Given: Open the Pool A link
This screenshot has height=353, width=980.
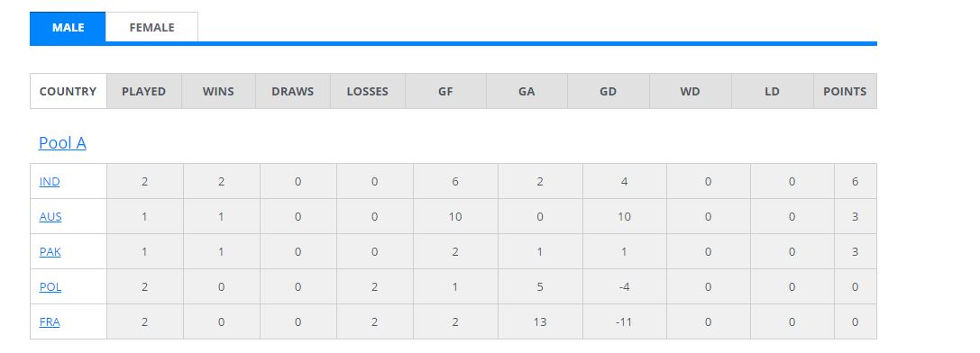Looking at the screenshot, I should pos(62,143).
